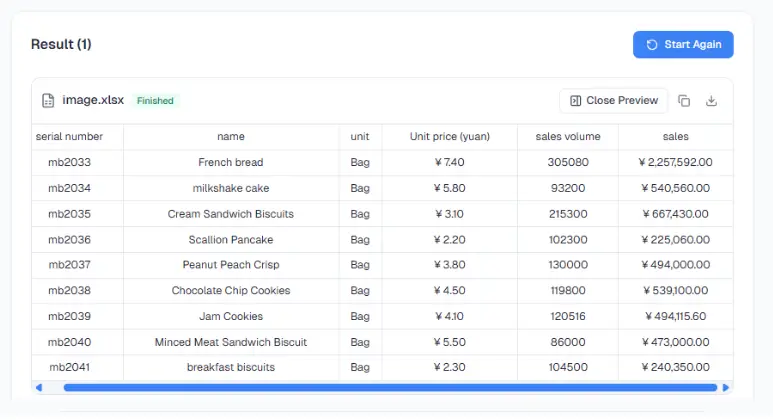773x420 pixels.
Task: Select the French bread name cell
Action: tap(231, 162)
